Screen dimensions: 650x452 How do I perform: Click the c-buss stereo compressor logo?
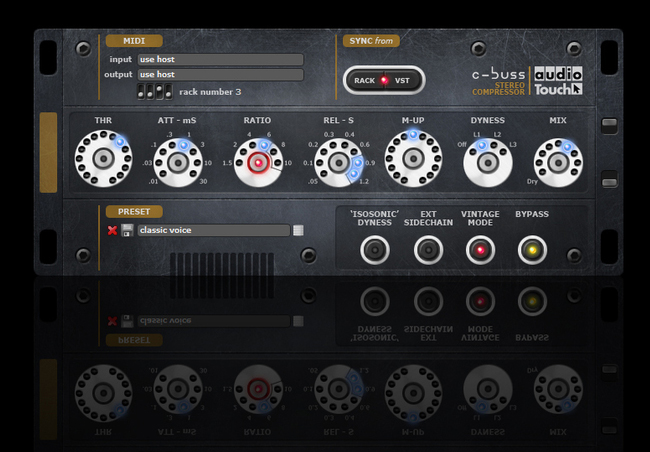tap(499, 82)
